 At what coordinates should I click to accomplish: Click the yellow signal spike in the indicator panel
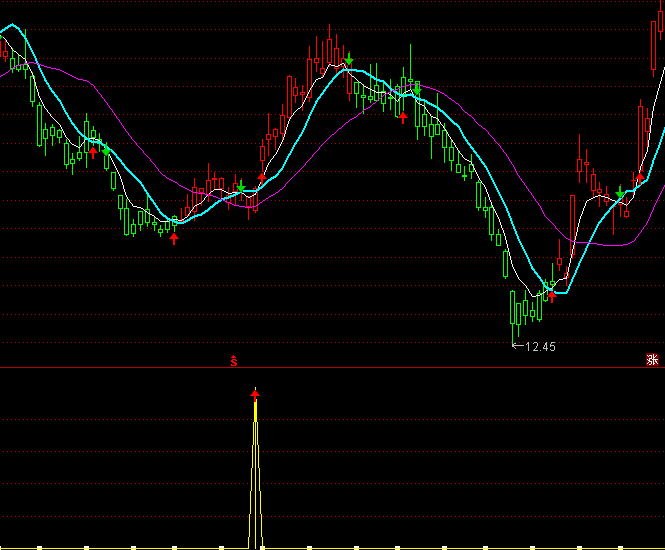coord(255,470)
